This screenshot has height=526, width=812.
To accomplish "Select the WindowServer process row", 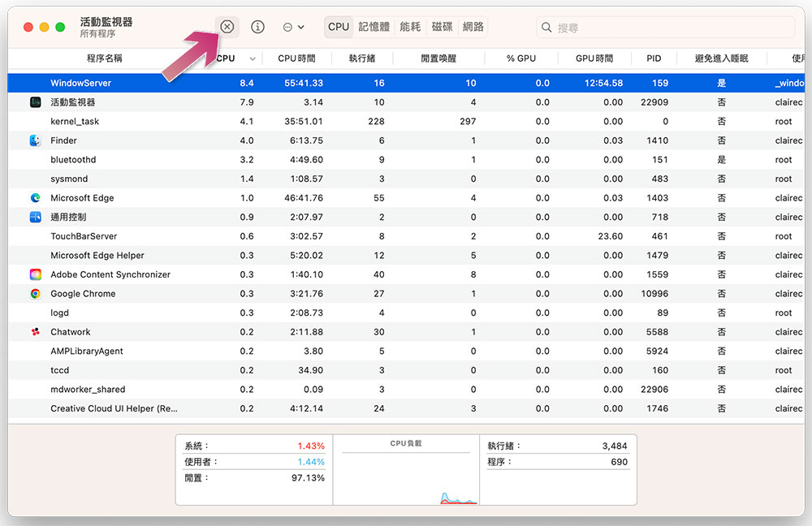I will point(406,83).
